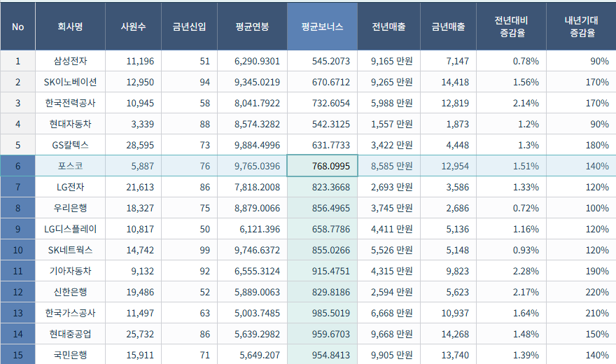Screen dimensions: 616x364
Task: Click the active cell 768.0995
Action: [322, 166]
